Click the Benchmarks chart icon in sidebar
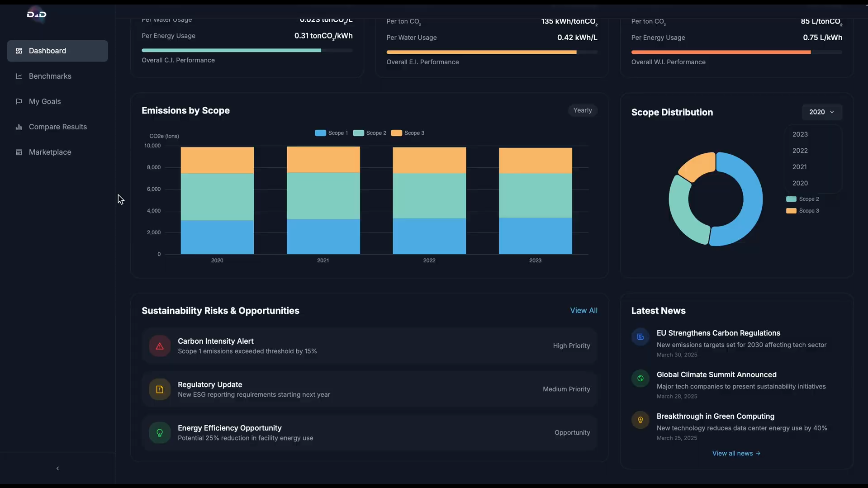The width and height of the screenshot is (868, 488). pos(19,76)
